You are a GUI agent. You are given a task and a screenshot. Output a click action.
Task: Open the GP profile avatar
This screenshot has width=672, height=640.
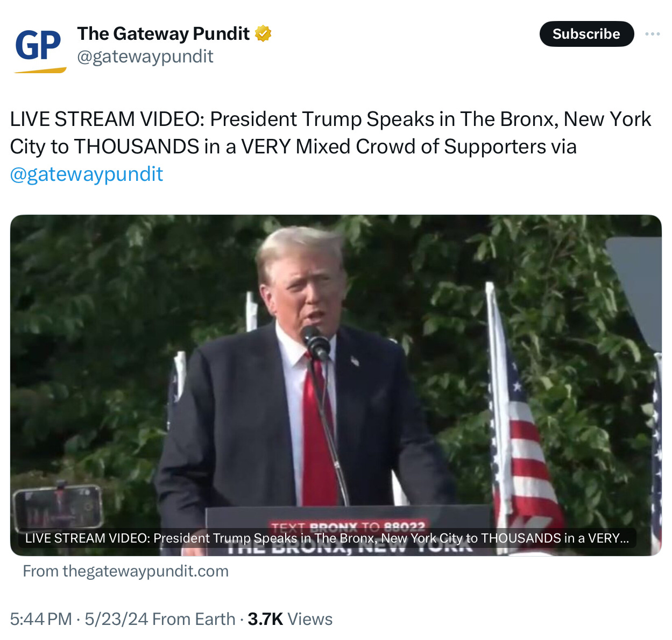coord(40,48)
